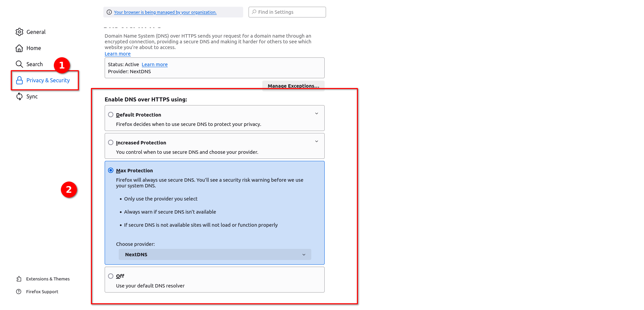Screen dimensions: 644x310
Task: Focus the Find in Settings field
Action: pyautogui.click(x=287, y=12)
